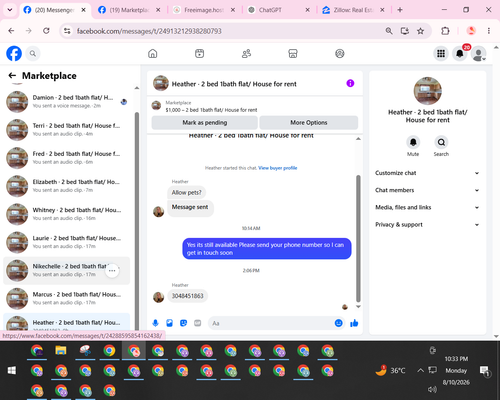Send a thumbs-up like in the chat
Image resolution: width=500 pixels, height=400 pixels.
click(354, 323)
